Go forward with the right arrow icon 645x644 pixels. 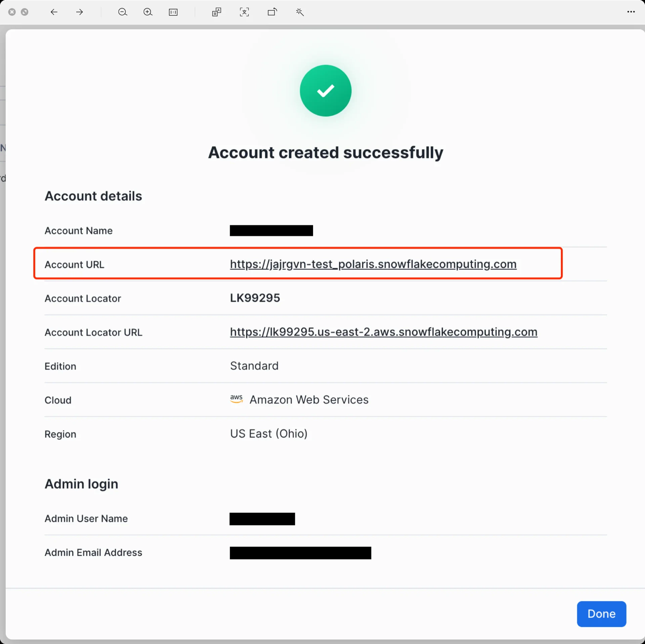click(x=80, y=12)
